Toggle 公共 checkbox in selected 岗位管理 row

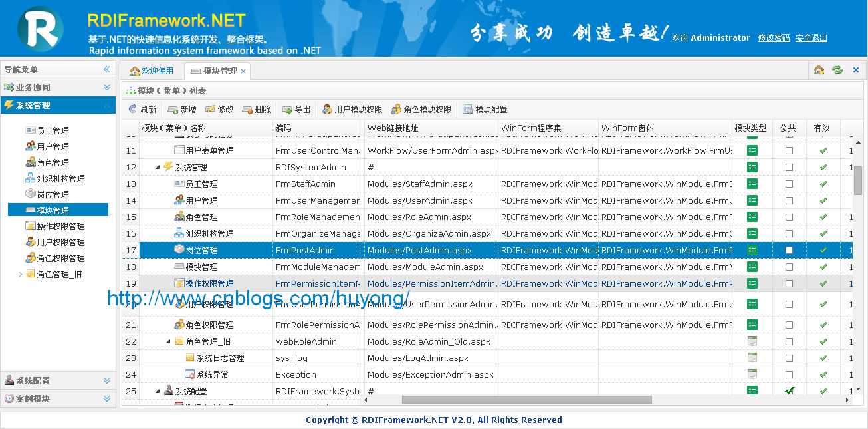coord(789,250)
